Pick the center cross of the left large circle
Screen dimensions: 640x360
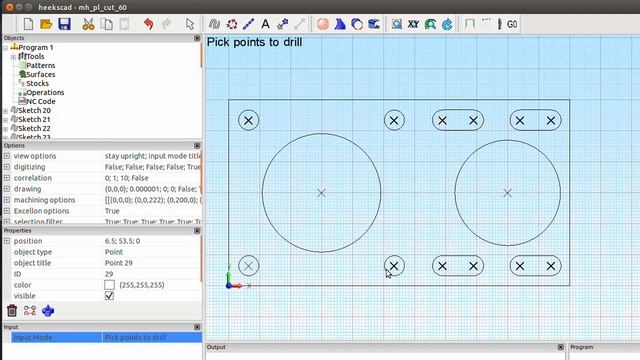pyautogui.click(x=322, y=193)
